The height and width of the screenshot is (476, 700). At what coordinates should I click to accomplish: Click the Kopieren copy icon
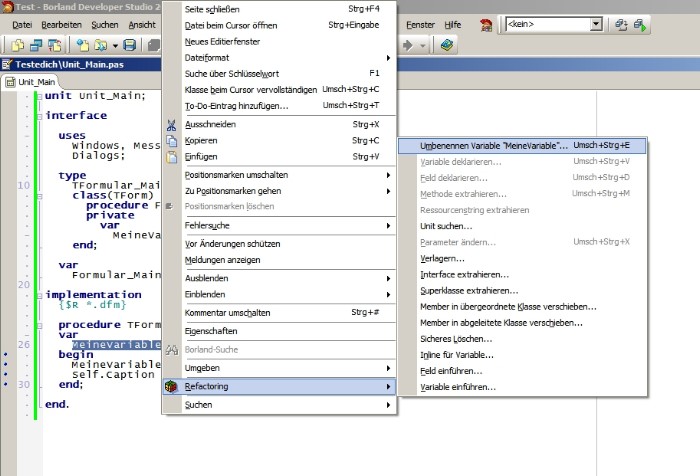171,141
